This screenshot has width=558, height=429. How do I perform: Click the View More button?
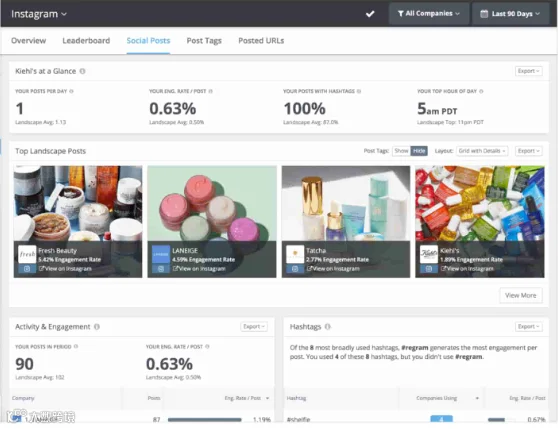click(521, 295)
